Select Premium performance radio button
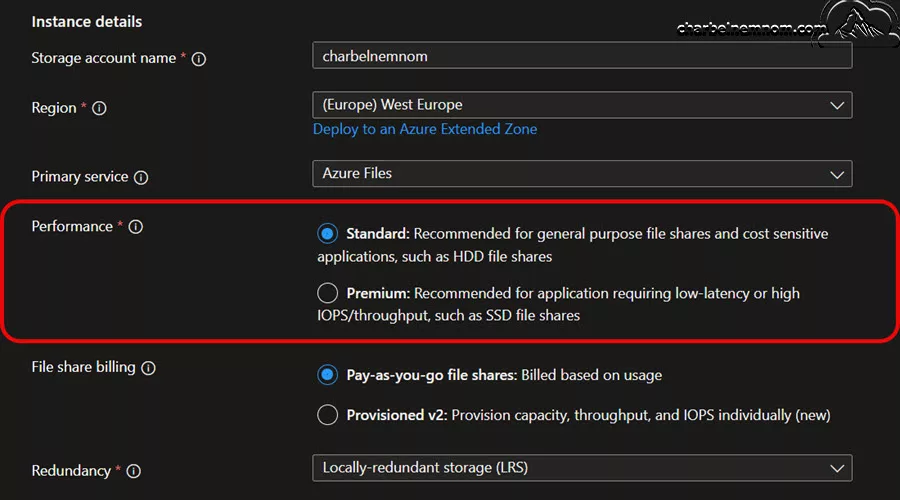The height and width of the screenshot is (500, 900). coord(327,293)
